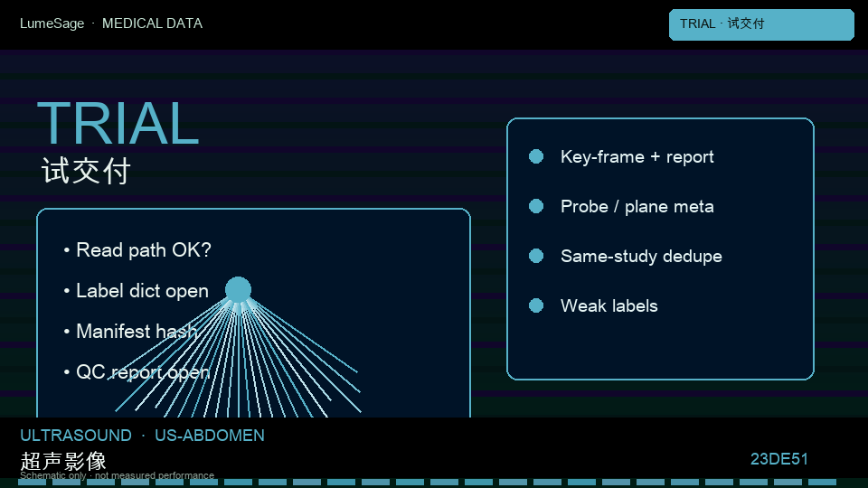The image size is (868, 488).
Task: Select the large TRIAL heading
Action: click(x=118, y=124)
